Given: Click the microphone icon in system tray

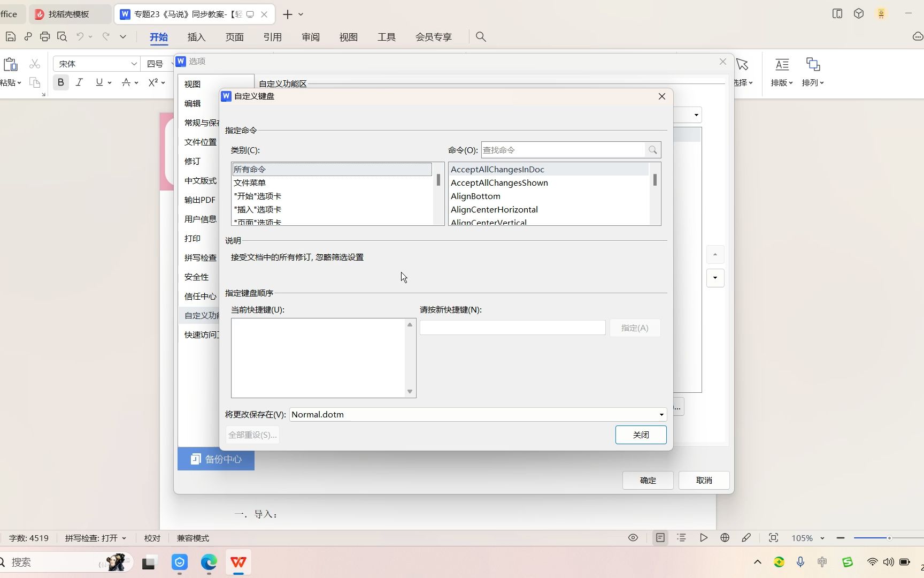Looking at the screenshot, I should tap(800, 562).
